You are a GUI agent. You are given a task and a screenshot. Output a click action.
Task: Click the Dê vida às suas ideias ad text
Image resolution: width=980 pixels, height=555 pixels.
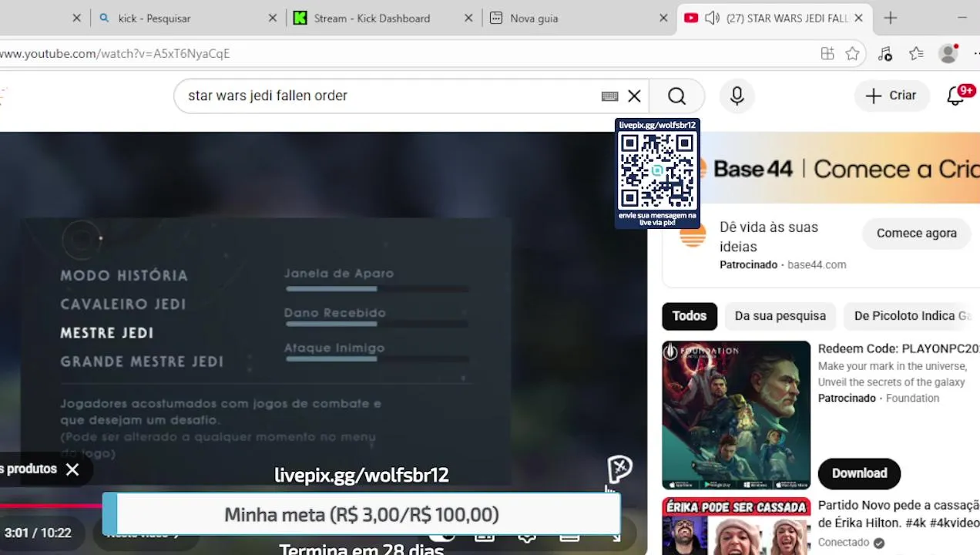(x=769, y=237)
